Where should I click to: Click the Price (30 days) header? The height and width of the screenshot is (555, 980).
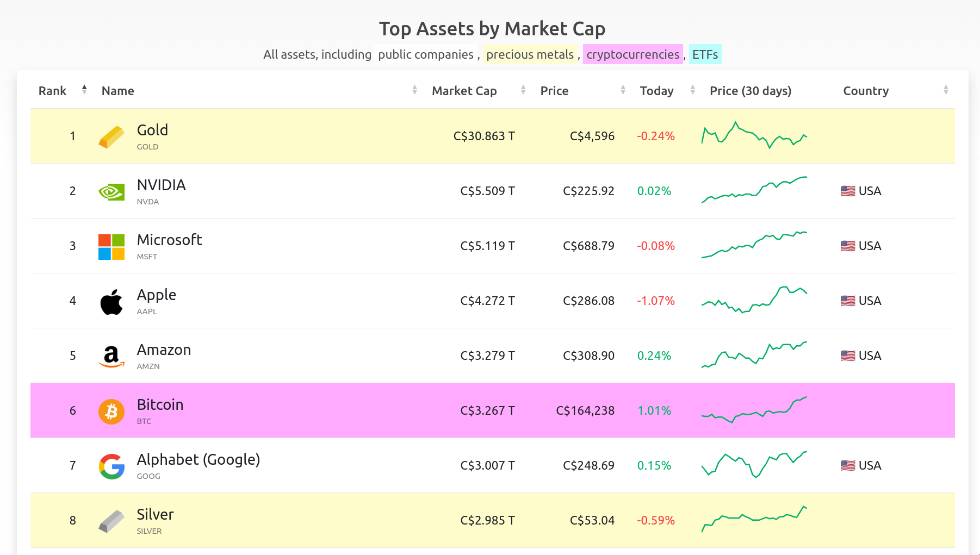point(750,91)
